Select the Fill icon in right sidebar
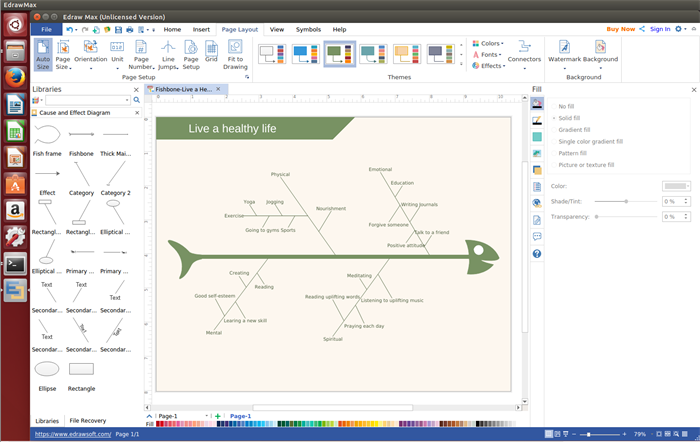Viewport: 700px width, 442px height. coord(537,104)
